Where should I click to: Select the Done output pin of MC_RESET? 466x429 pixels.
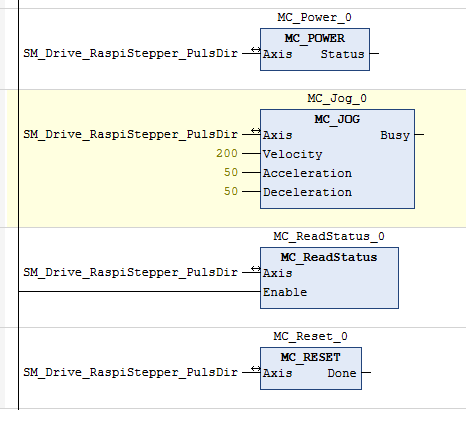pos(342,373)
